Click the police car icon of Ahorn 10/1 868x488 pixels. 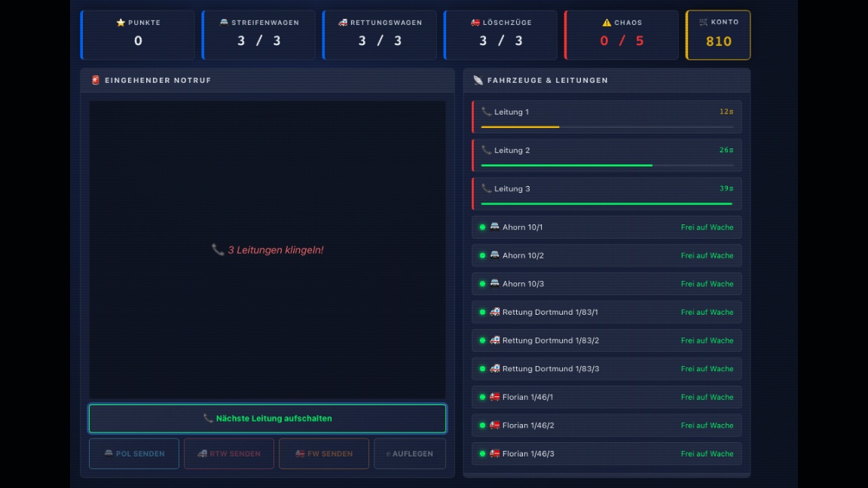(494, 227)
